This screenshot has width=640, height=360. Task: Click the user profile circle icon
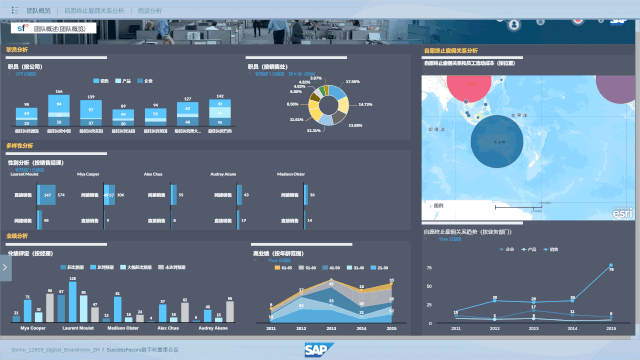click(514, 25)
